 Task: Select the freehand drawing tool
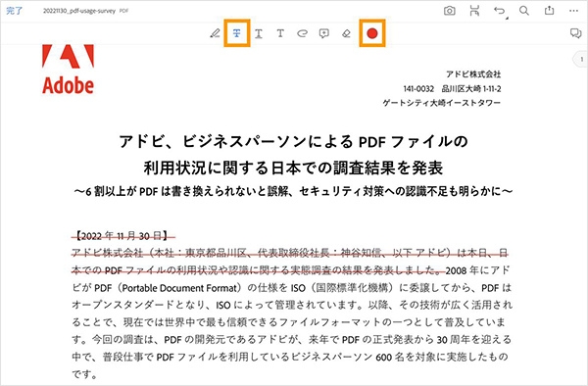302,33
